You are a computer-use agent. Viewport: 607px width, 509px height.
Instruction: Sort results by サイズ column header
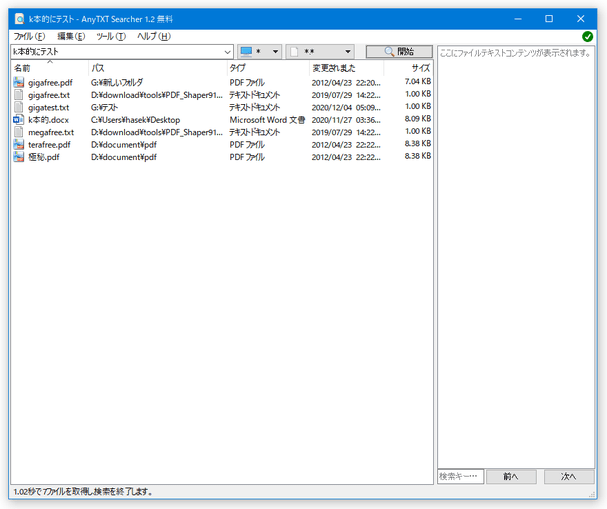coord(408,68)
